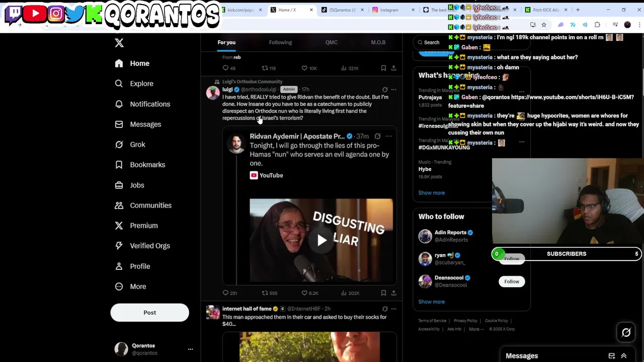This screenshot has height=362, width=644.
Task: Expand the Messages drawer
Action: [x=623, y=356]
